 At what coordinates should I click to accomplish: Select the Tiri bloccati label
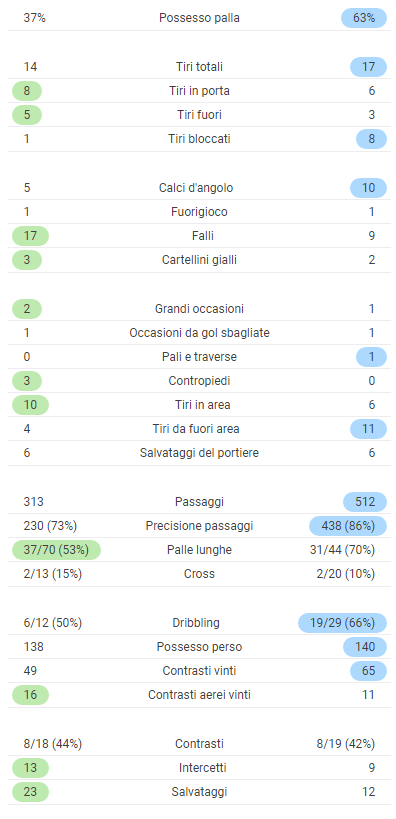pos(199,139)
